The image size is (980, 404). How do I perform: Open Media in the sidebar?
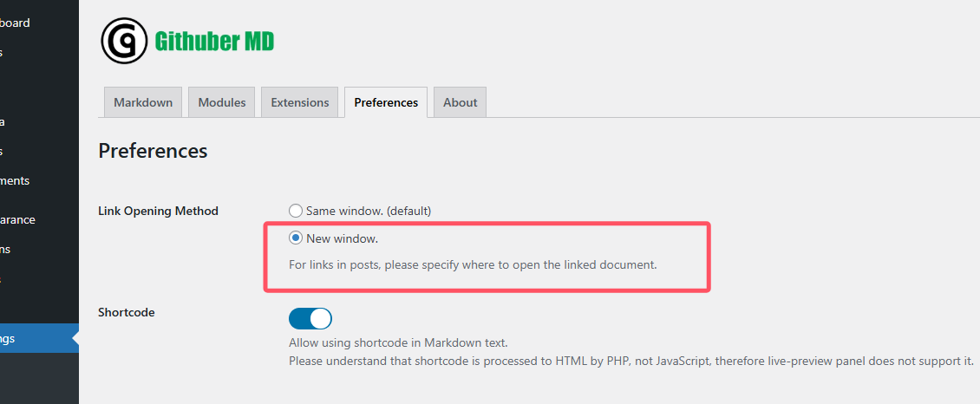tap(3, 121)
